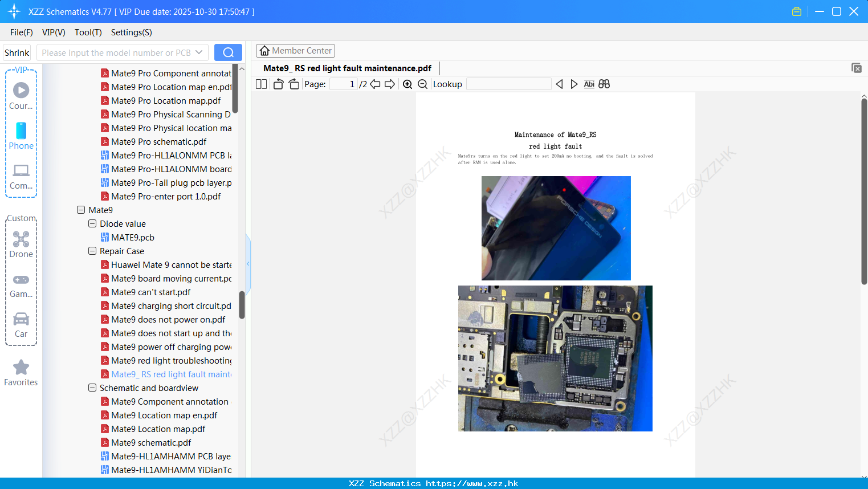This screenshot has height=489, width=868.
Task: Select the Computer category icon
Action: (21, 176)
